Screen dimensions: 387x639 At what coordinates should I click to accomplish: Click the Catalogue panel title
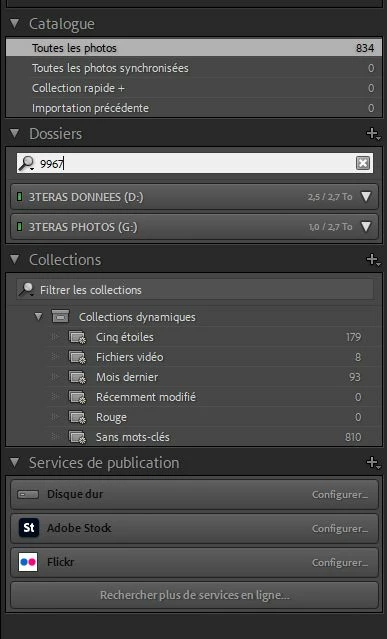pos(62,24)
